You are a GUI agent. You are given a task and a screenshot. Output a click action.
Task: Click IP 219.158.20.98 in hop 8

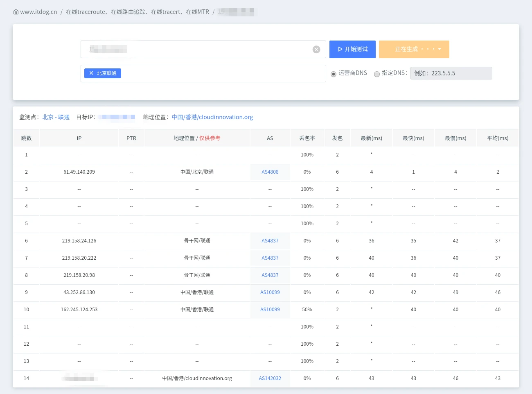pyautogui.click(x=79, y=275)
